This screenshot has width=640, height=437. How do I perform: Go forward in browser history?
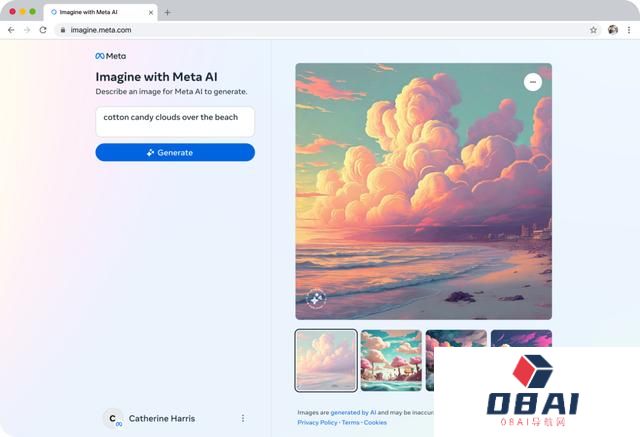[27, 30]
